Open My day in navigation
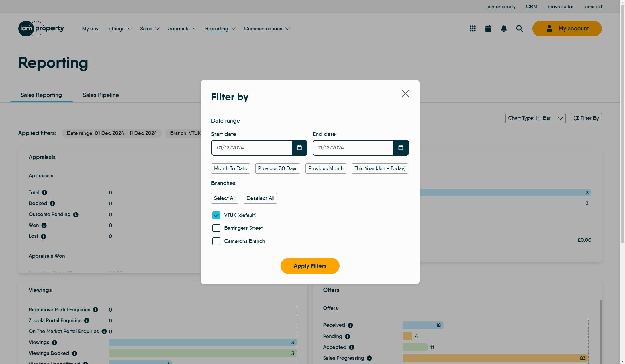The width and height of the screenshot is (625, 364). coord(90,29)
